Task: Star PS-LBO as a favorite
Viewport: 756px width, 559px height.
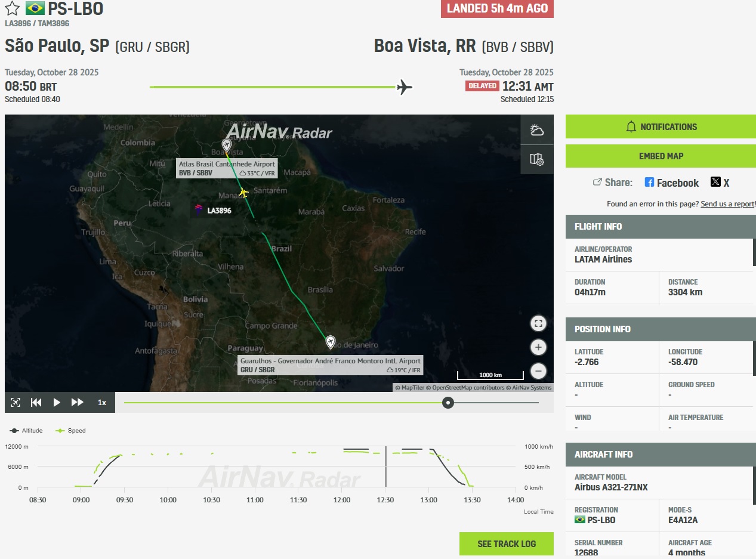Action: coord(13,8)
